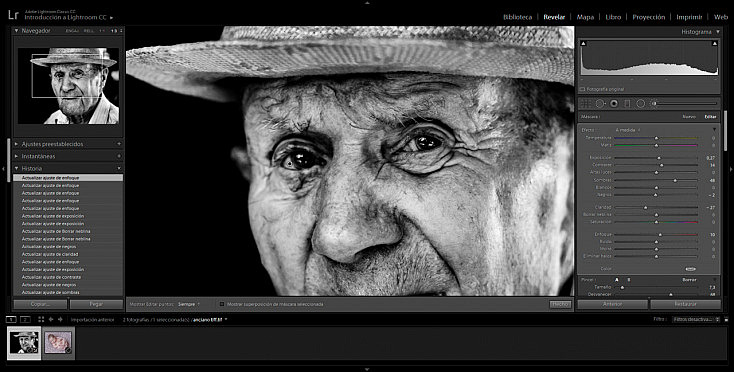The height and width of the screenshot is (372, 734).
Task: Open the Color swatch picker
Action: click(x=690, y=269)
